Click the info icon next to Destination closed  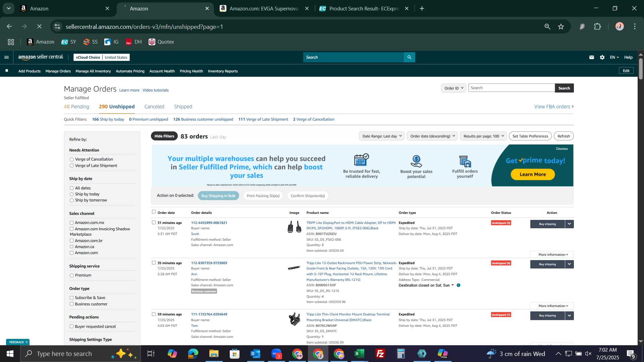point(459,285)
